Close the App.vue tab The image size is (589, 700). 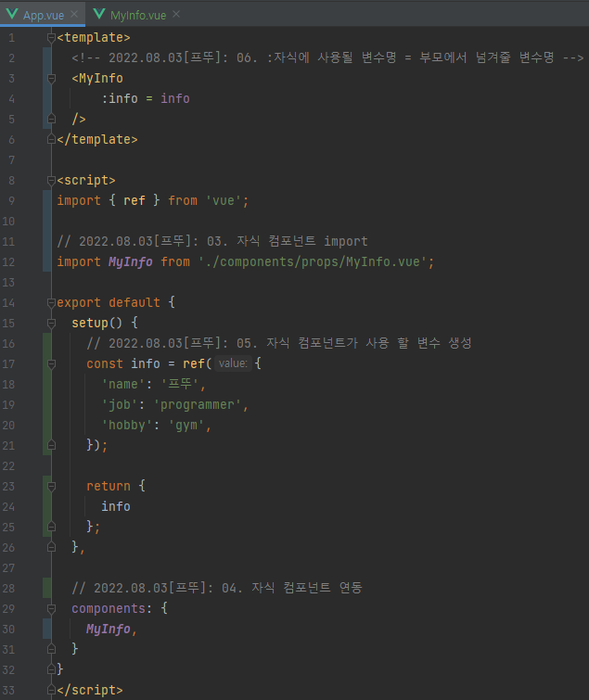(x=74, y=14)
